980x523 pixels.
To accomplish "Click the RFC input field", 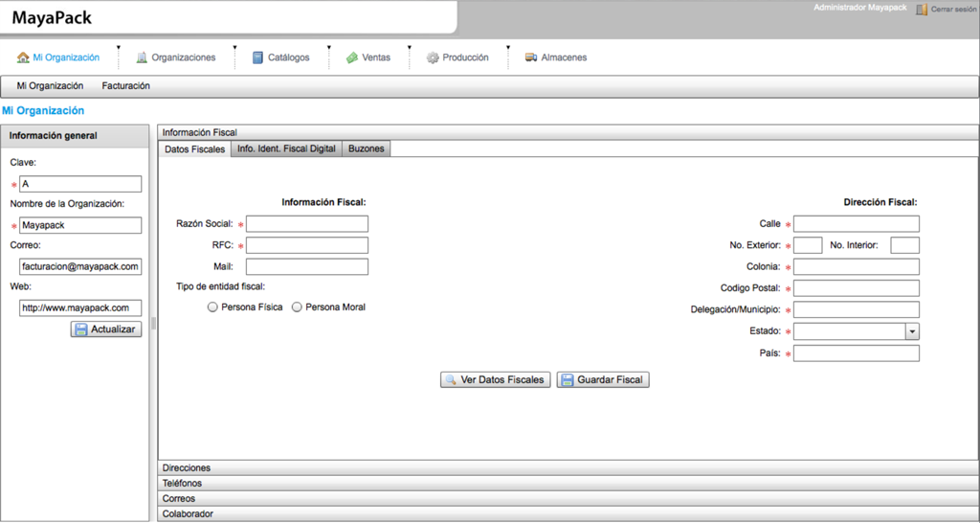I will [x=307, y=245].
